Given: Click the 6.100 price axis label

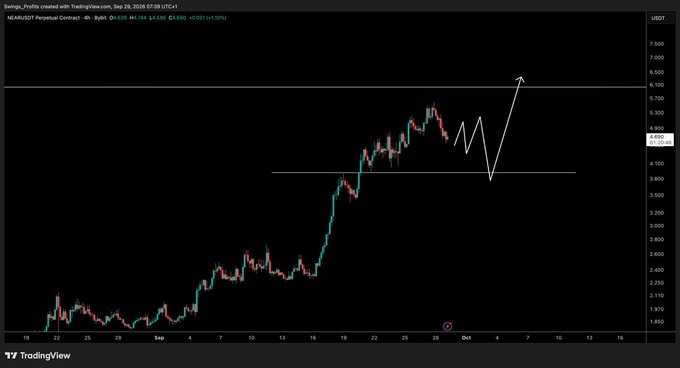Looking at the screenshot, I should (657, 85).
